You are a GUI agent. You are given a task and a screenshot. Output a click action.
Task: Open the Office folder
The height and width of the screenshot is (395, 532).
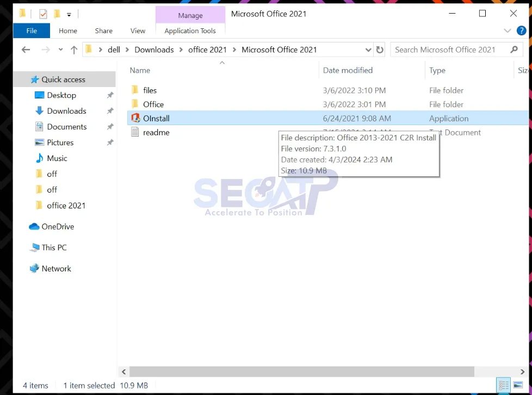tap(152, 104)
